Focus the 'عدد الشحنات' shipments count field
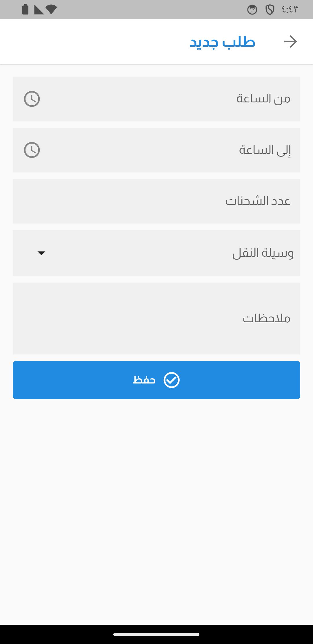The image size is (313, 644). point(156,201)
